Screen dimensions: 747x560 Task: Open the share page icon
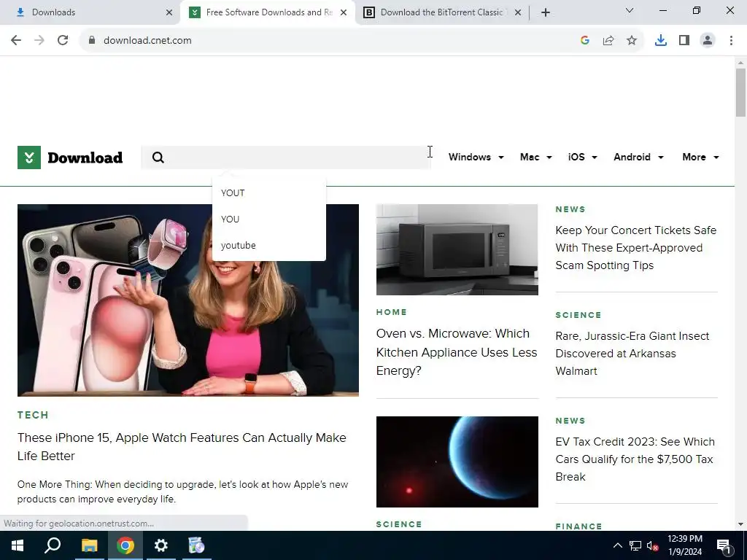pyautogui.click(x=608, y=41)
